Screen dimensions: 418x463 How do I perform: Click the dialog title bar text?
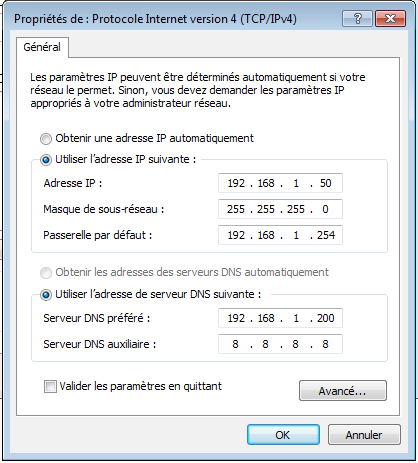click(155, 19)
